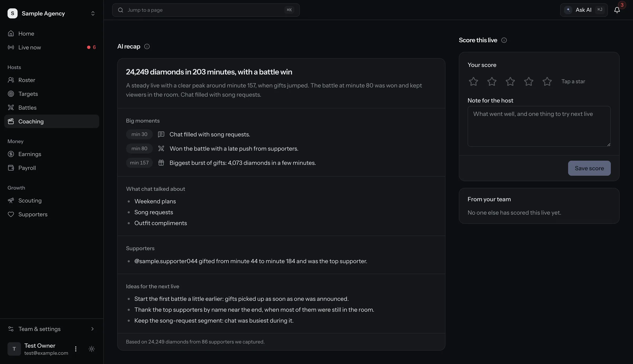Click the Save score button

[x=589, y=168]
